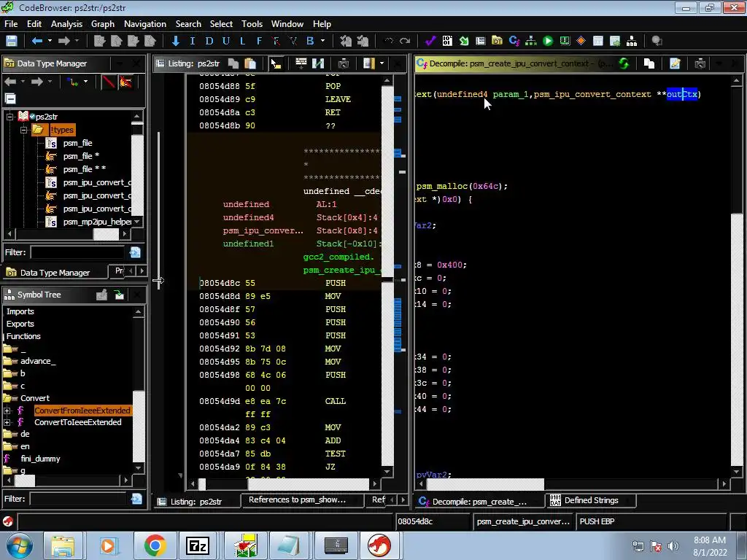Viewport: 747px width, 560px height.
Task: Open Chrome from the taskbar
Action: pyautogui.click(x=155, y=545)
